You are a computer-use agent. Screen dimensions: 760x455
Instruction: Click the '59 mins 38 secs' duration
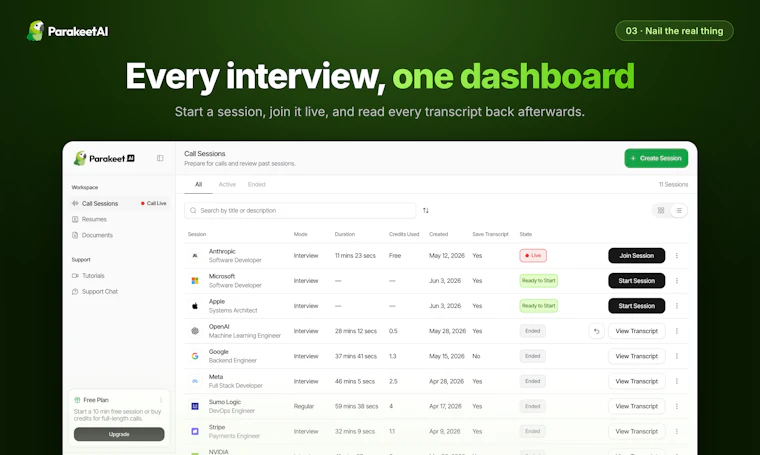click(x=356, y=406)
